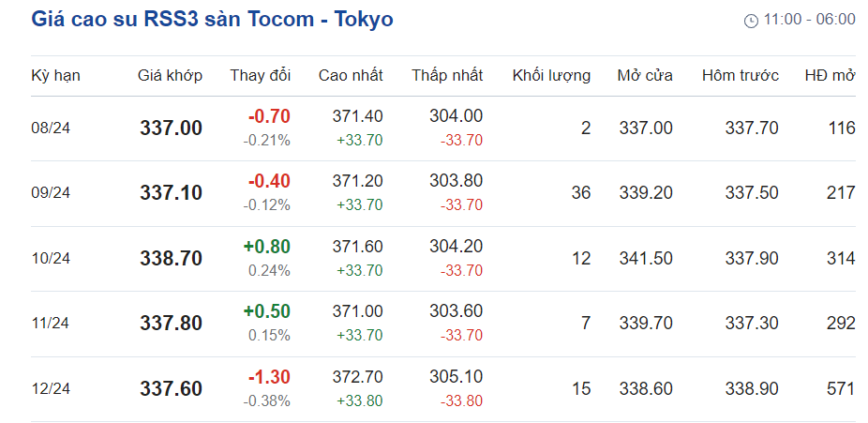This screenshot has width=868, height=423.
Task: Click the 12/24 open interest value 571
Action: (841, 388)
